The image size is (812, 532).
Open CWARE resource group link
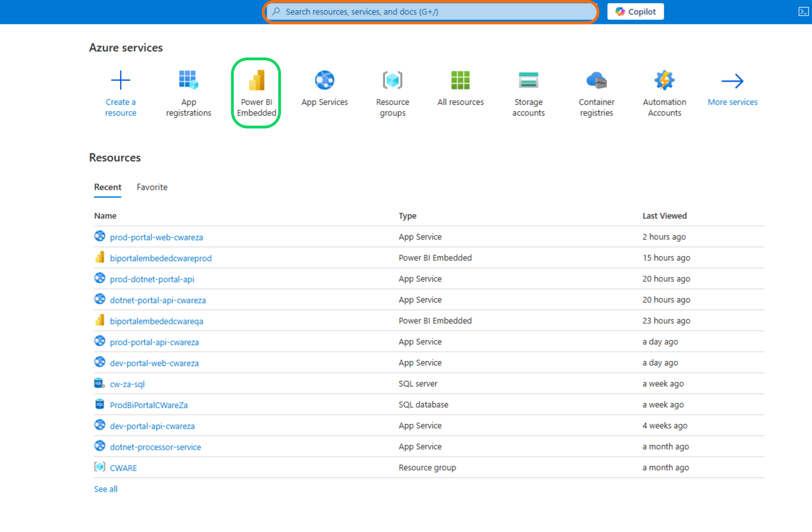(123, 468)
